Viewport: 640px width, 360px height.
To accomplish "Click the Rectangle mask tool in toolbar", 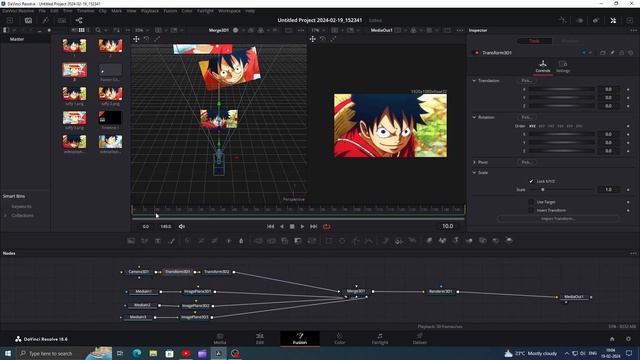I will click(329, 241).
